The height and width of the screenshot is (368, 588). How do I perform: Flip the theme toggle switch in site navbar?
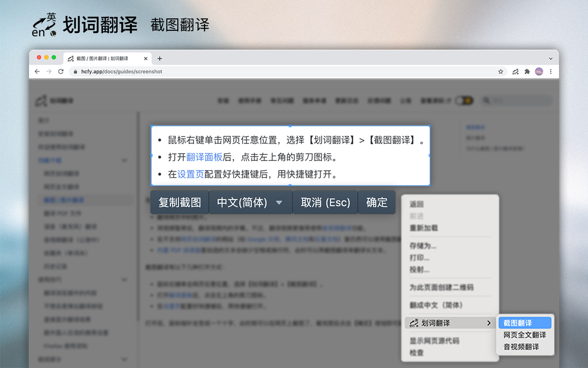[x=464, y=100]
